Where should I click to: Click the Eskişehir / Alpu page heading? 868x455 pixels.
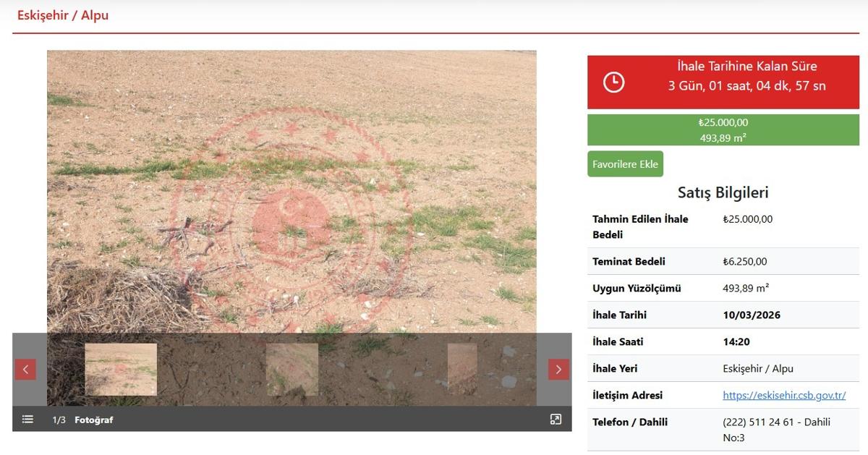(x=63, y=15)
